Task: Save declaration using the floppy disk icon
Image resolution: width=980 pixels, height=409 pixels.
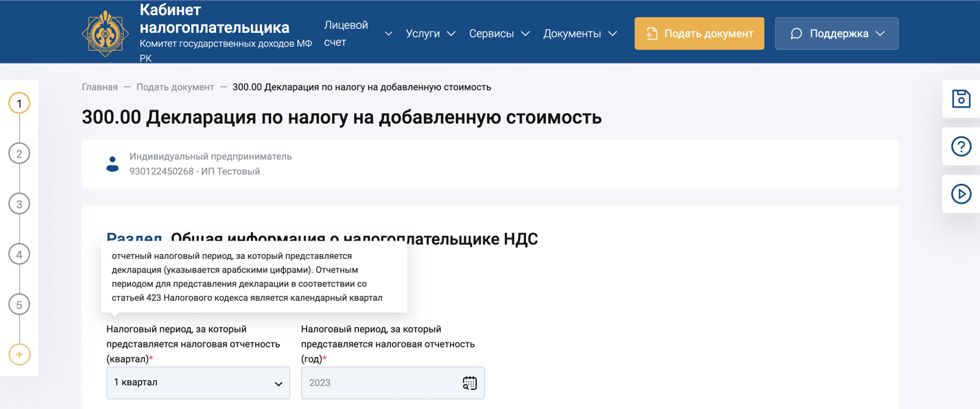Action: coord(961,99)
